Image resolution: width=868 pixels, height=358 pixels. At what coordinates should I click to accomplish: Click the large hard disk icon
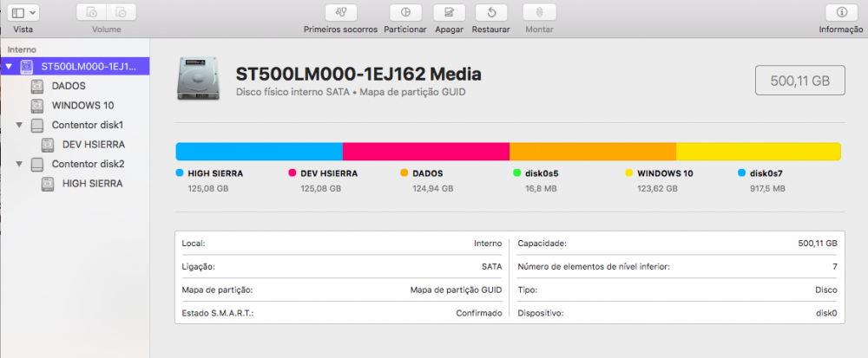coord(198,78)
